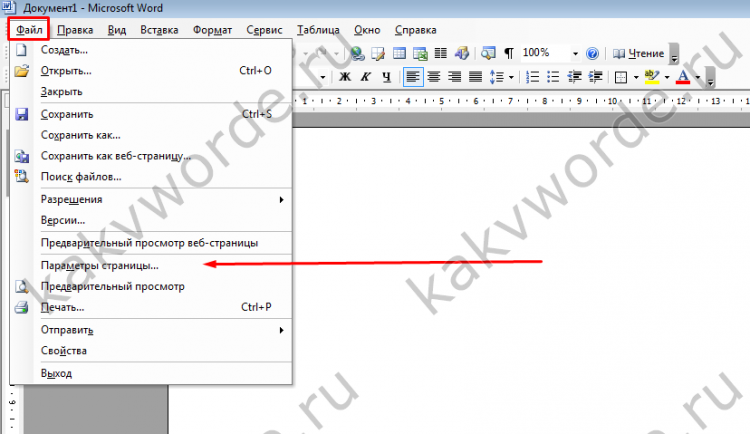Apply the yellow text highlight color
The width and height of the screenshot is (750, 434).
(x=652, y=77)
